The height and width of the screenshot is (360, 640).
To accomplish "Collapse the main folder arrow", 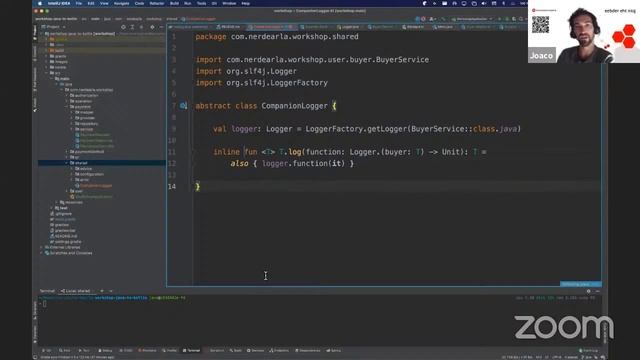I will click(x=52, y=79).
